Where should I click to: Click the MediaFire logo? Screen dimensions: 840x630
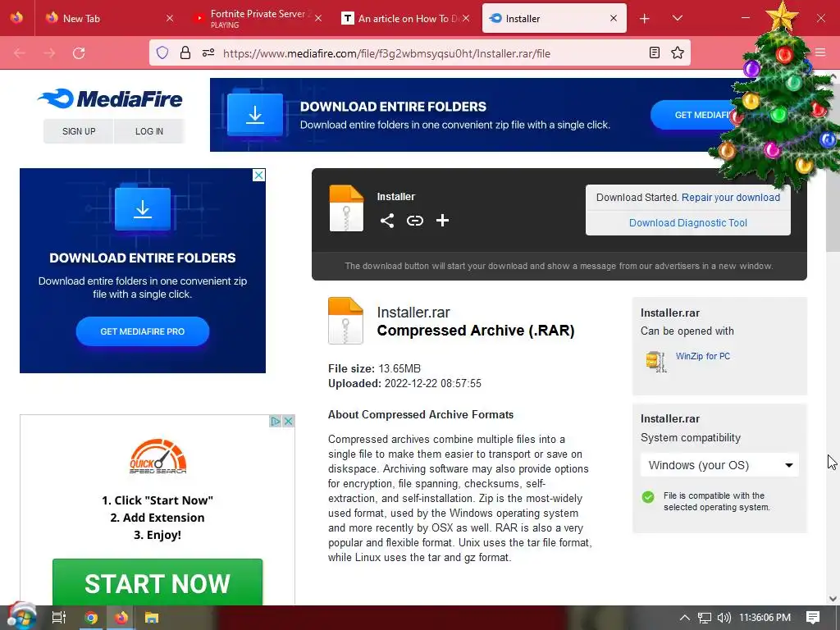(x=111, y=98)
